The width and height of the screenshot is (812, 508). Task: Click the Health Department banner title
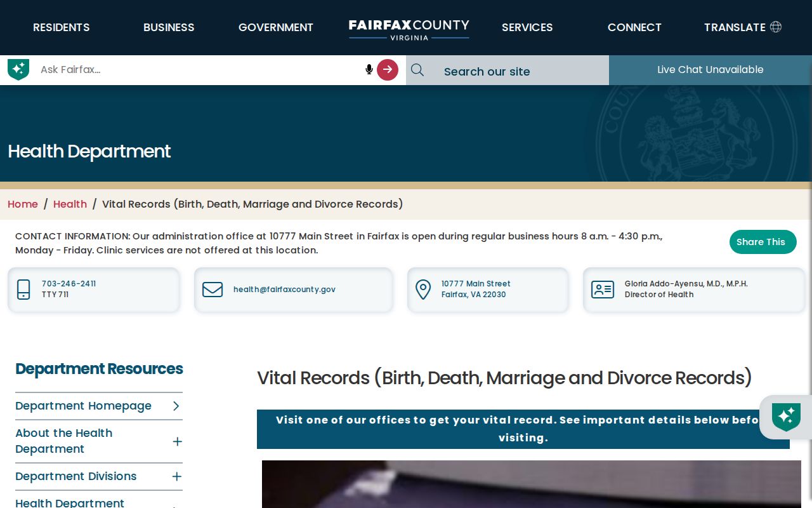[89, 151]
